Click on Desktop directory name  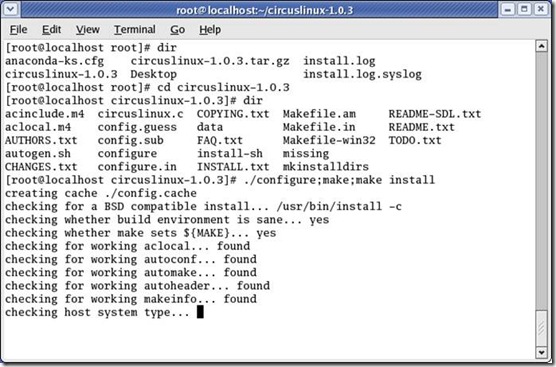click(x=154, y=74)
